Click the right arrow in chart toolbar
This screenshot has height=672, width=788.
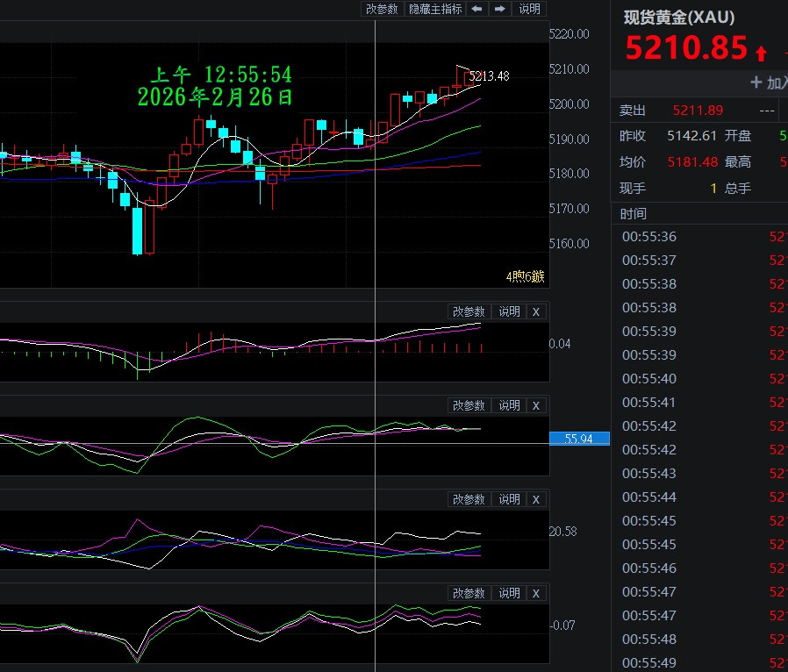click(x=499, y=9)
